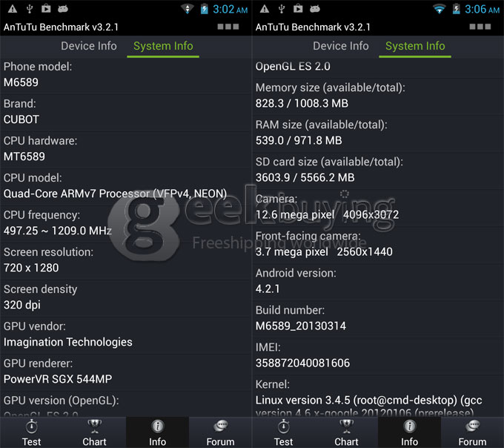
Task: Switch to System Info tab in left screenshot
Action: 163,46
